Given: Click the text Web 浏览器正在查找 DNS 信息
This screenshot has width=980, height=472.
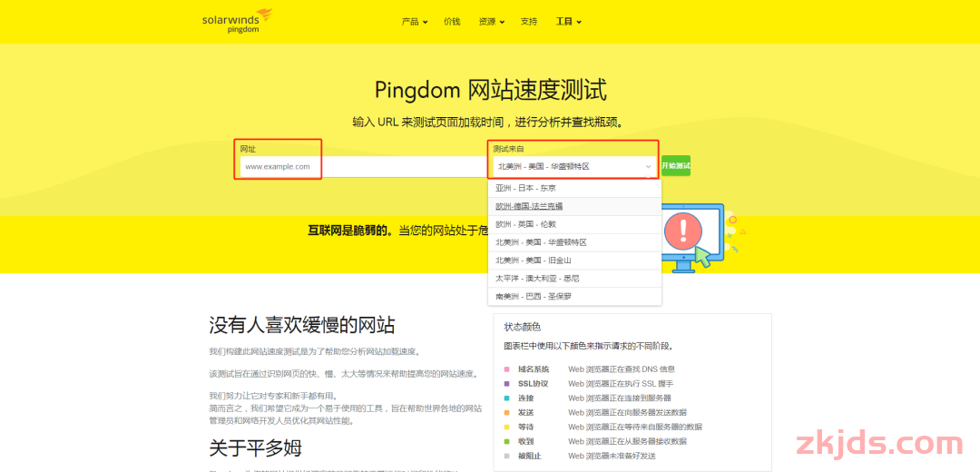Looking at the screenshot, I should pyautogui.click(x=622, y=369).
